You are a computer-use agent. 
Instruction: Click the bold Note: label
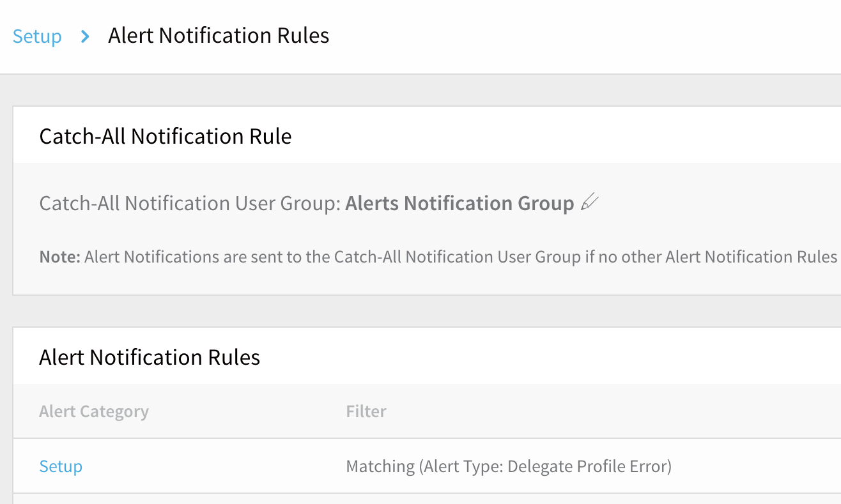(60, 257)
